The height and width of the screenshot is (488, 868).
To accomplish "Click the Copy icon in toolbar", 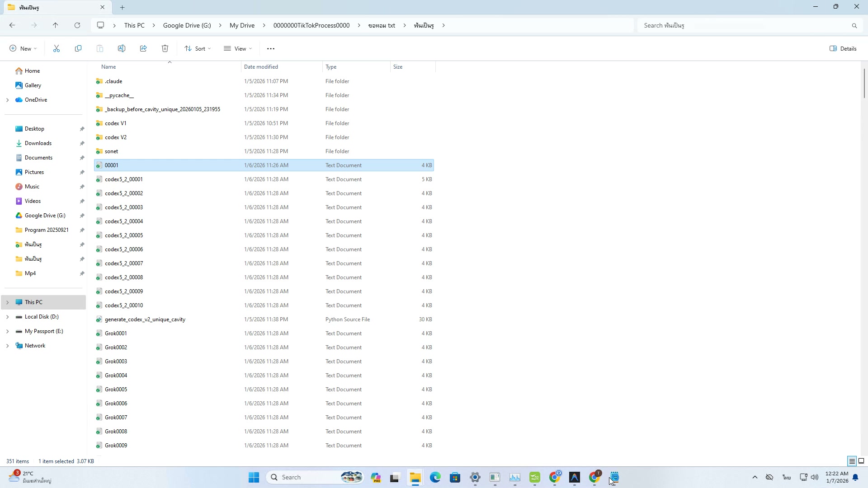I will tap(78, 48).
